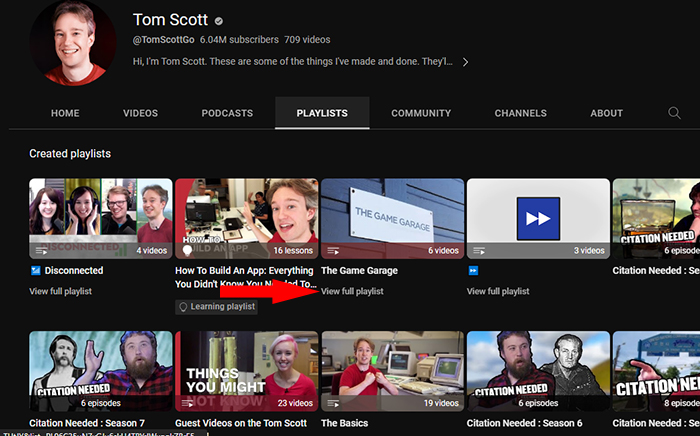The height and width of the screenshot is (436, 700).
Task: Click View full playlist under fast-forward emoji playlist
Action: (x=498, y=291)
